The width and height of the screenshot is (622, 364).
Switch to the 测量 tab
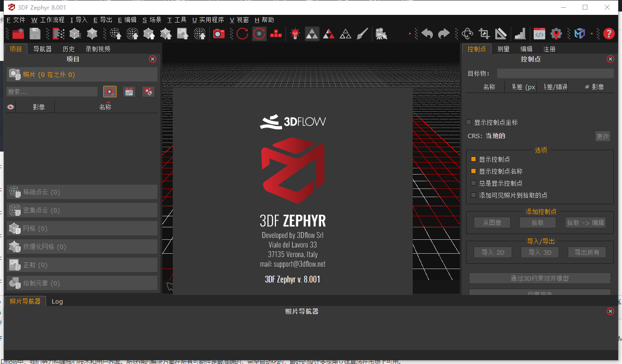[x=503, y=48]
